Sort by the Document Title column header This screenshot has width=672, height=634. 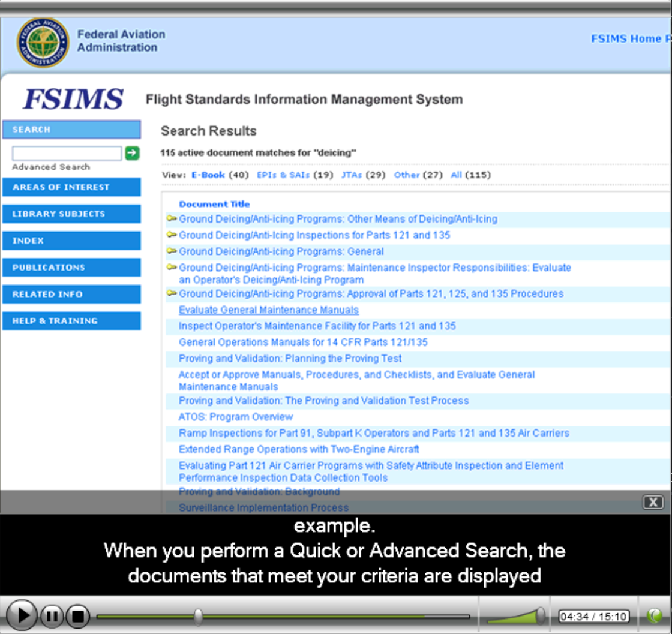point(214,204)
